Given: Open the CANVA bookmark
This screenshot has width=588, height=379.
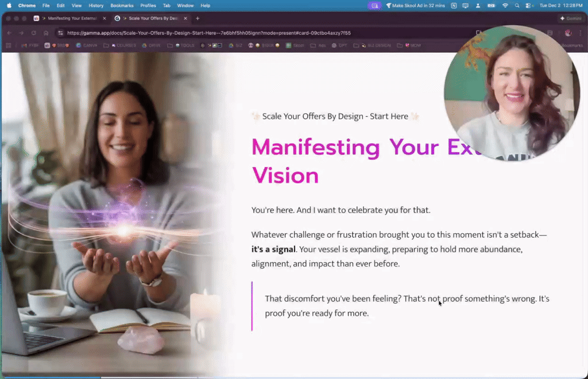Looking at the screenshot, I should pos(87,45).
